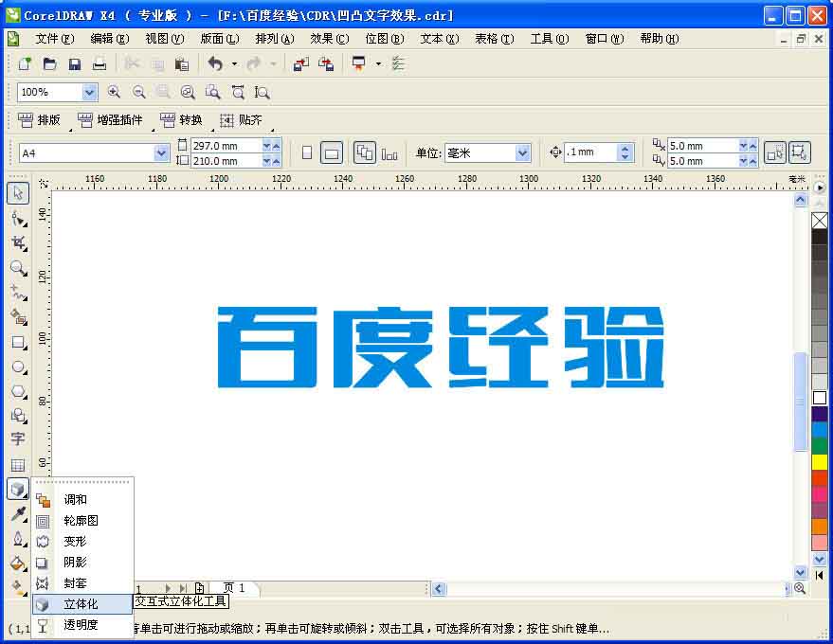Screen dimensions: 833x644
Task: Select the Crop tool
Action: pyautogui.click(x=19, y=243)
